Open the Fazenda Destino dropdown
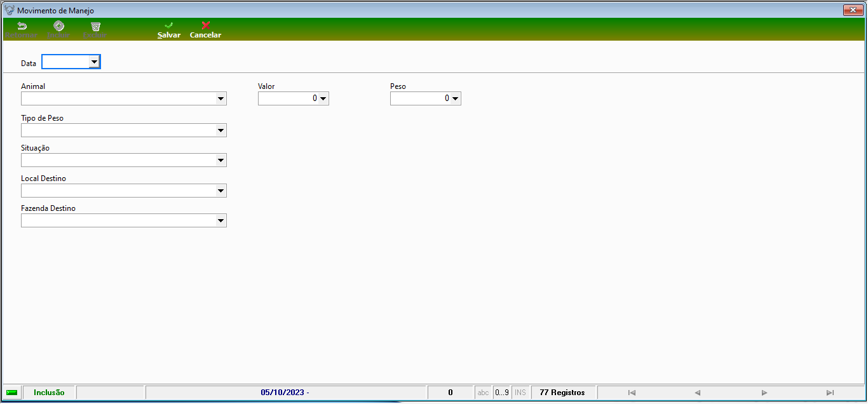 (220, 220)
